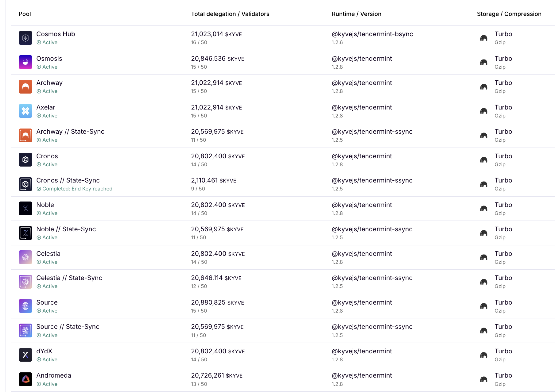Click the Storage / Compression column header
555x392 pixels.
[509, 14]
